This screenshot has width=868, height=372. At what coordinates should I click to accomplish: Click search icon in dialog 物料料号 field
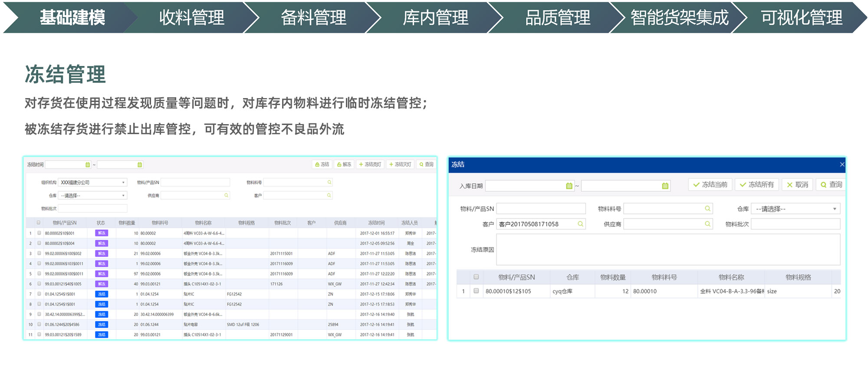click(707, 209)
